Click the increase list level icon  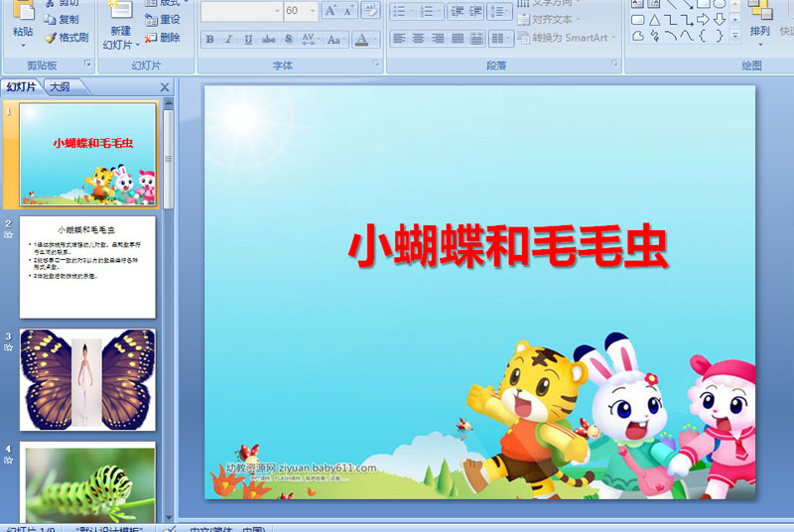click(x=475, y=11)
